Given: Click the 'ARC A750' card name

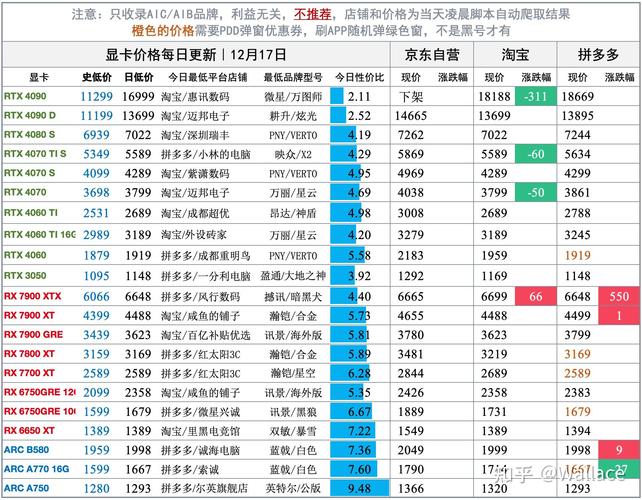Looking at the screenshot, I should (x=26, y=489).
